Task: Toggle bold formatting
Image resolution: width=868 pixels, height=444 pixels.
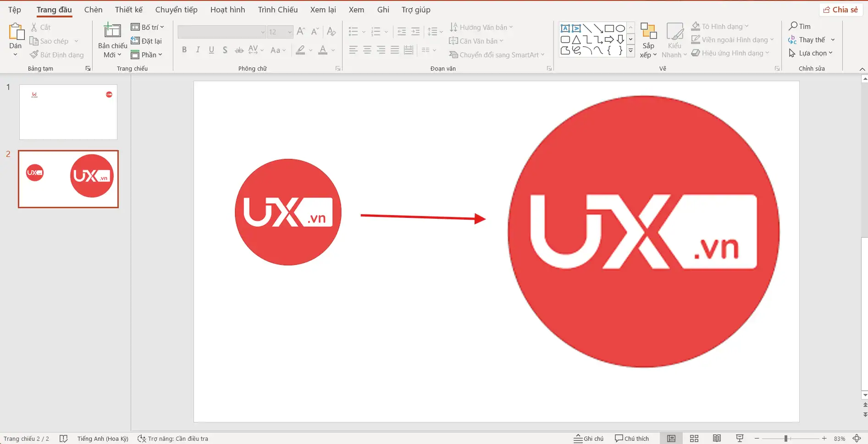Action: pos(184,50)
